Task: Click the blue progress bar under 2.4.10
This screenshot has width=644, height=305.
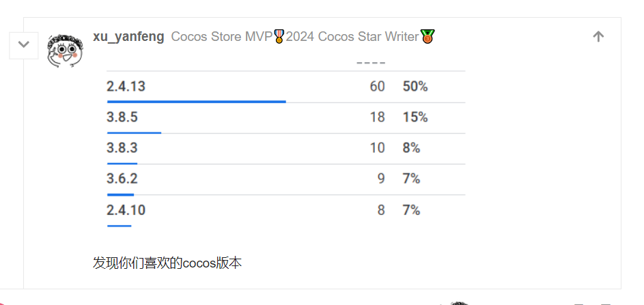Action: [119, 225]
